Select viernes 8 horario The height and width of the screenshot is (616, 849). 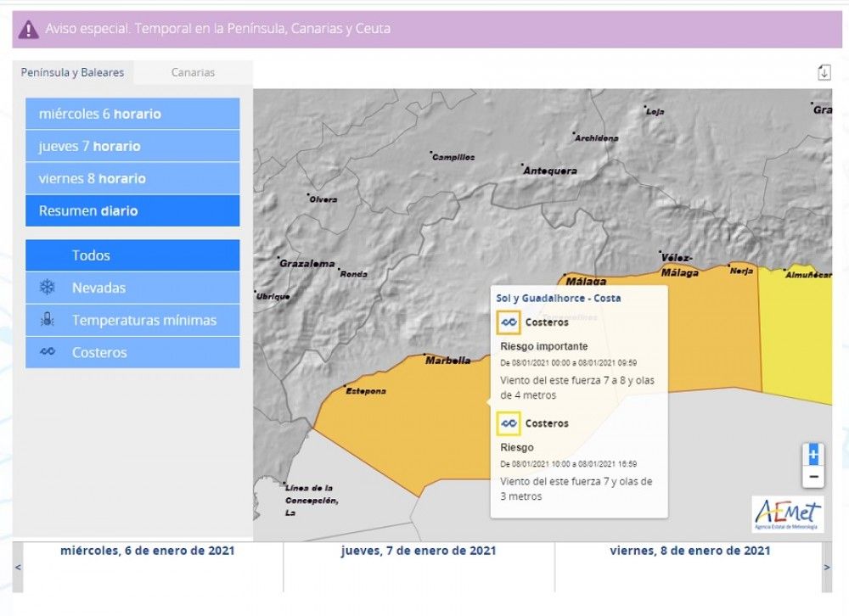click(132, 179)
